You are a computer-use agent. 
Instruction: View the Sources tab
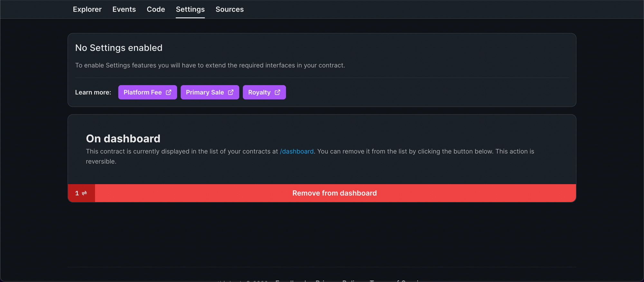point(230,9)
